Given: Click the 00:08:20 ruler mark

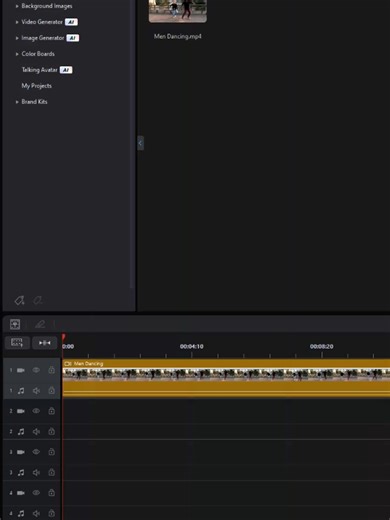Looking at the screenshot, I should coord(322,347).
